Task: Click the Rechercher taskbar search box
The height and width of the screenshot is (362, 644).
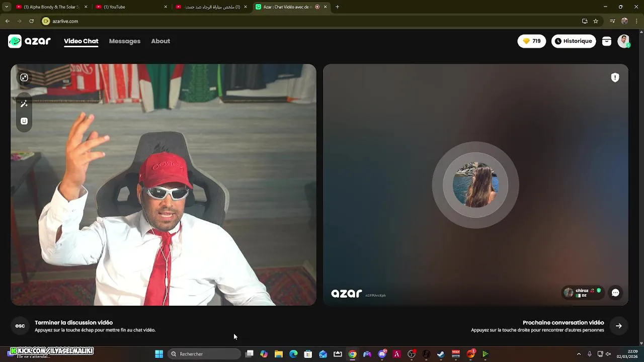Action: coord(204,354)
